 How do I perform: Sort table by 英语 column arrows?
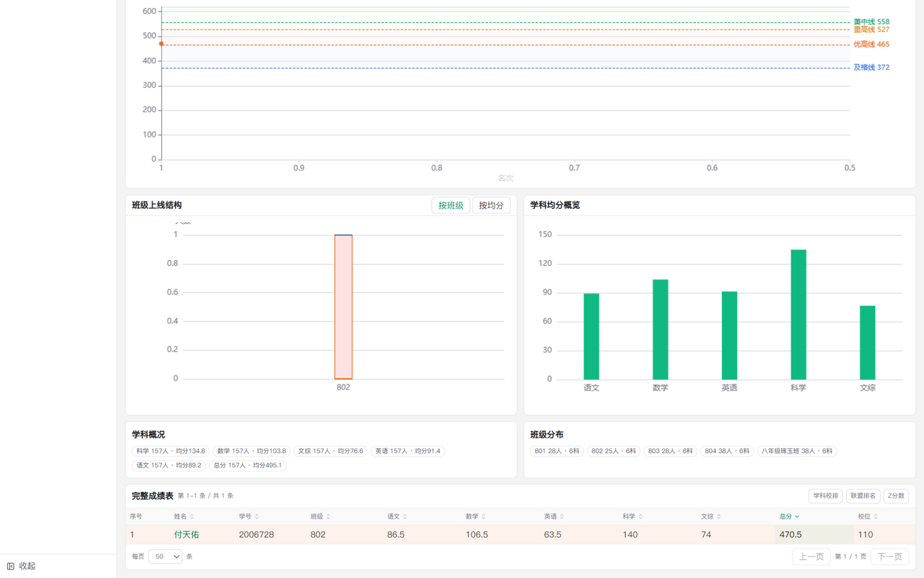561,516
